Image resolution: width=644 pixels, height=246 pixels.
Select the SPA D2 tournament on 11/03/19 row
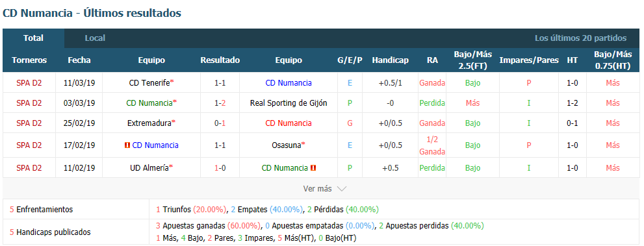point(29,83)
